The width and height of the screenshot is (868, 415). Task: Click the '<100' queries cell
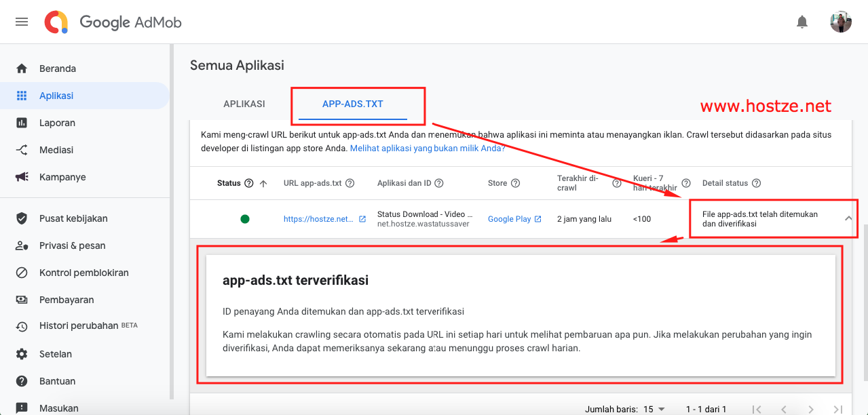(x=642, y=219)
